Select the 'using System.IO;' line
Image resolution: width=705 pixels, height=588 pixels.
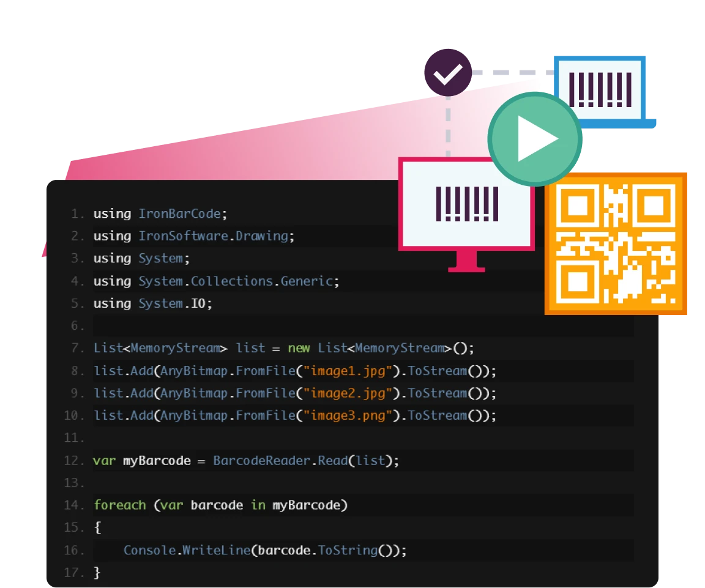pos(153,303)
